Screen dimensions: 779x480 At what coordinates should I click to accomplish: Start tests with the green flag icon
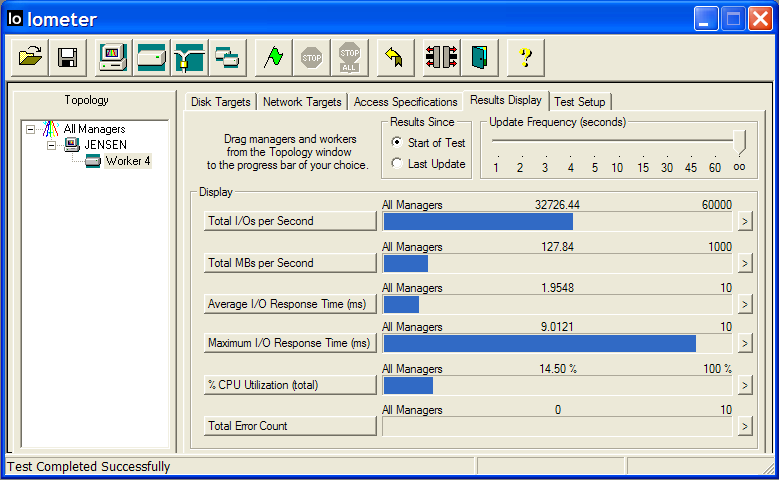pos(273,58)
